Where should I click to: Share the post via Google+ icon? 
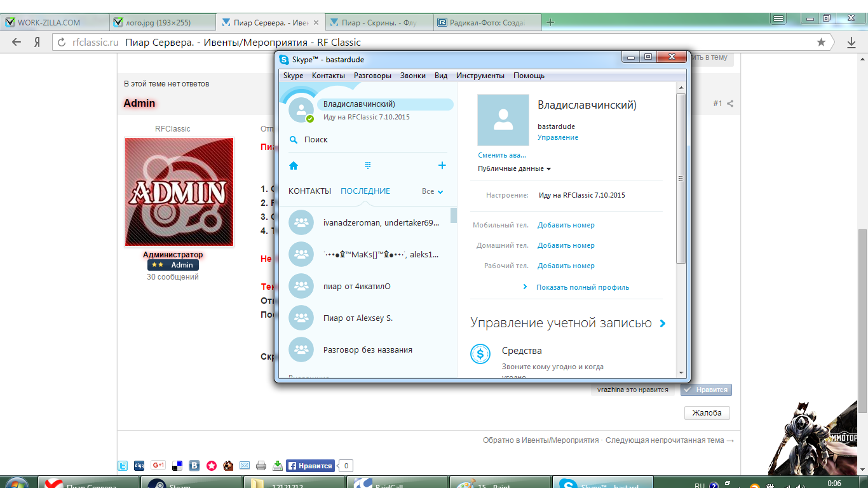[x=158, y=466]
